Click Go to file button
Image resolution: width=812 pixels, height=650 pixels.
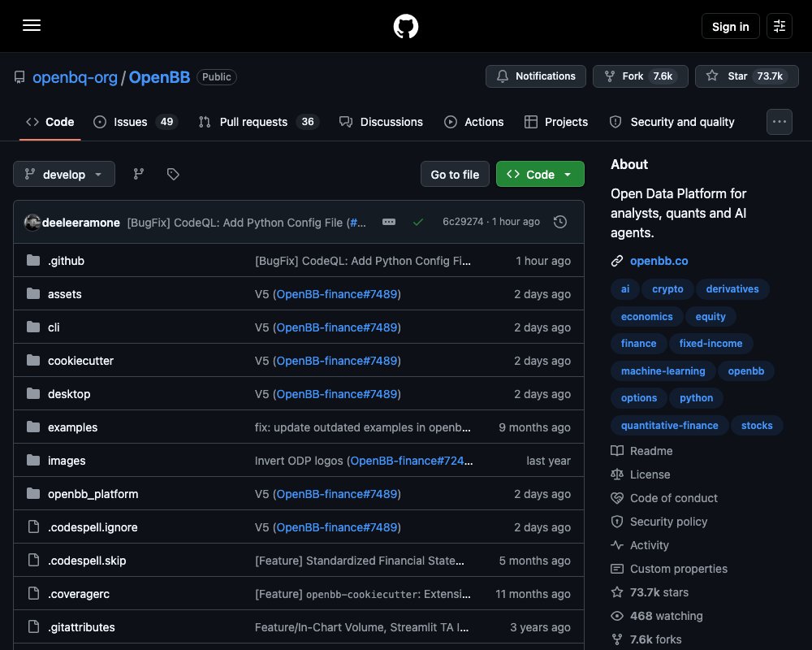(455, 174)
